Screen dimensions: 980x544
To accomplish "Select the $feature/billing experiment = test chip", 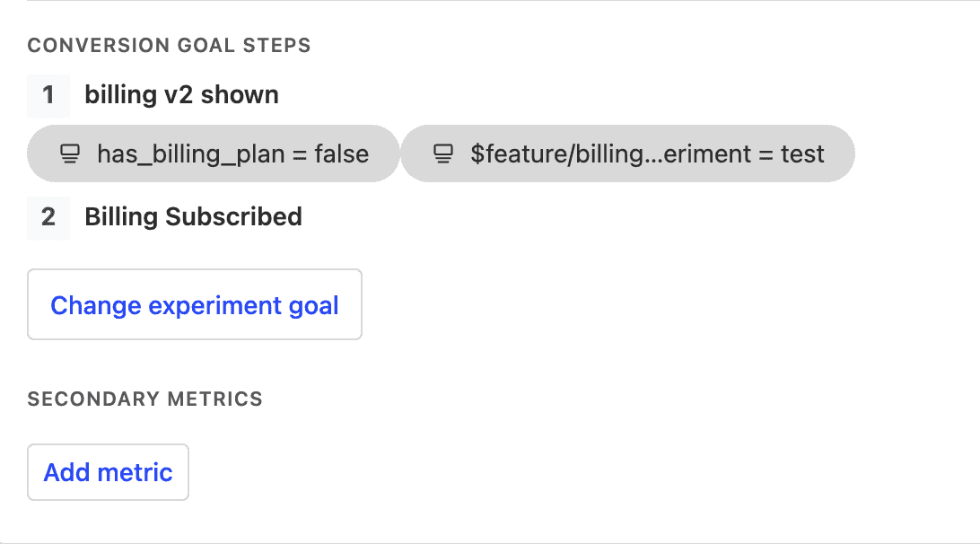I will (x=627, y=154).
